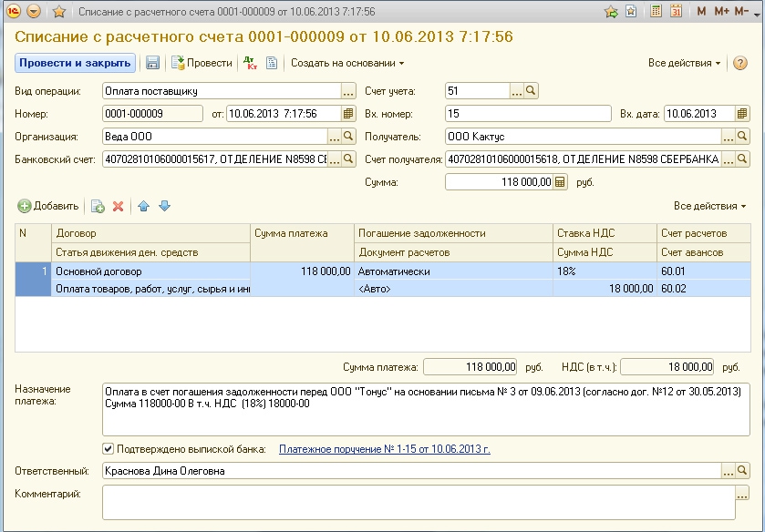Viewport: 765px width, 532px height.
Task: Open Создать на основании dropdown
Action: point(347,63)
